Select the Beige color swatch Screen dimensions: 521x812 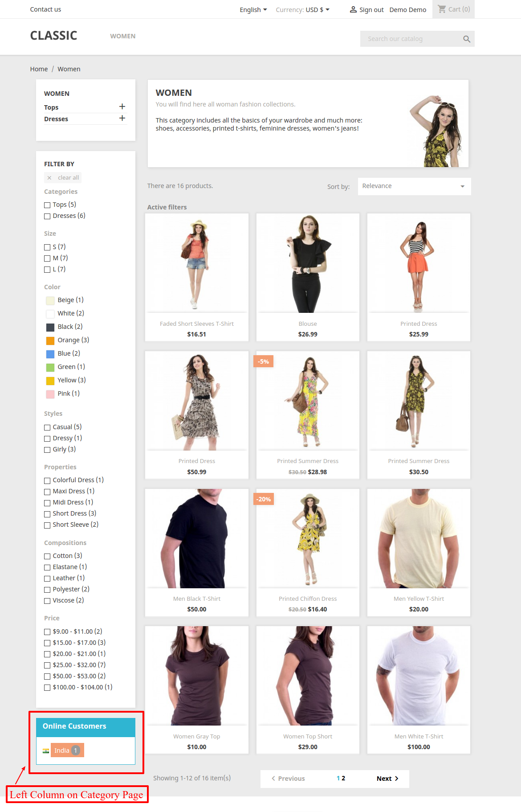(x=50, y=300)
